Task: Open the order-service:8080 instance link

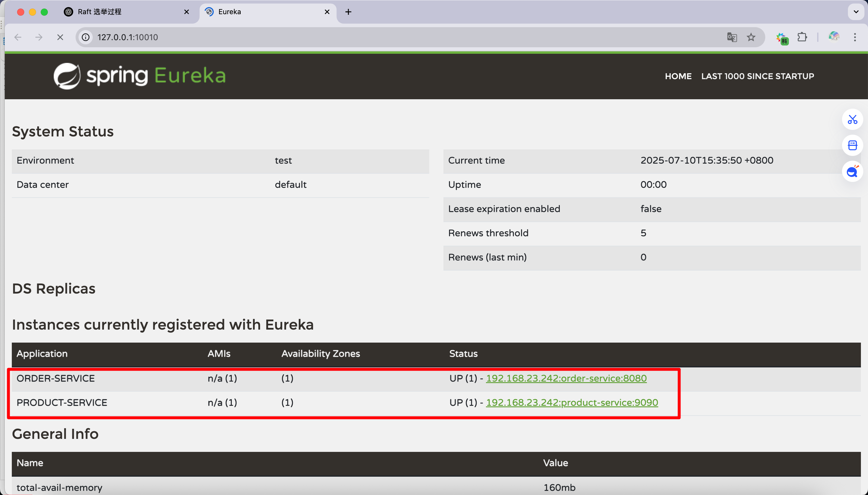Action: pyautogui.click(x=566, y=378)
